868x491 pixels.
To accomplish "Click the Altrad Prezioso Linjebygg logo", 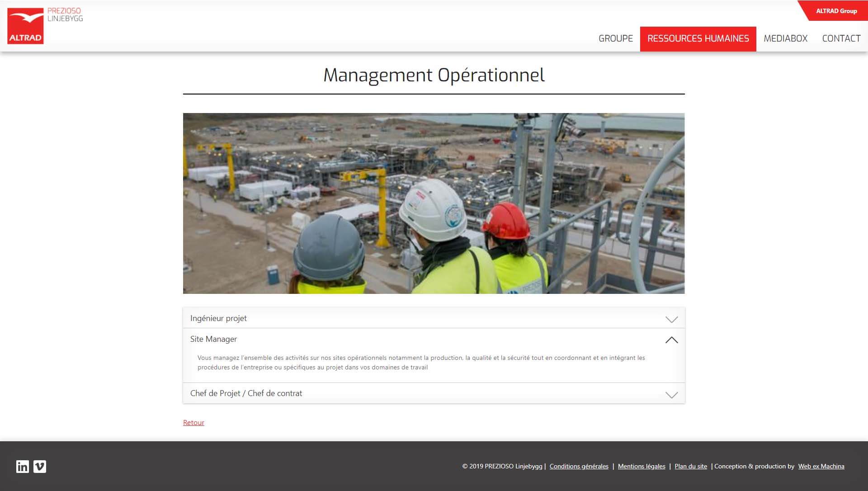I will click(45, 26).
